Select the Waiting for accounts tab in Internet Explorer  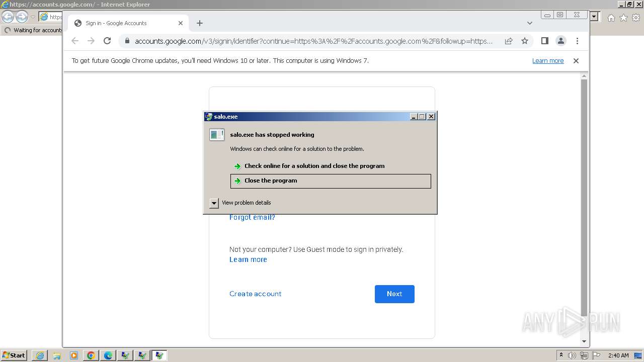33,30
